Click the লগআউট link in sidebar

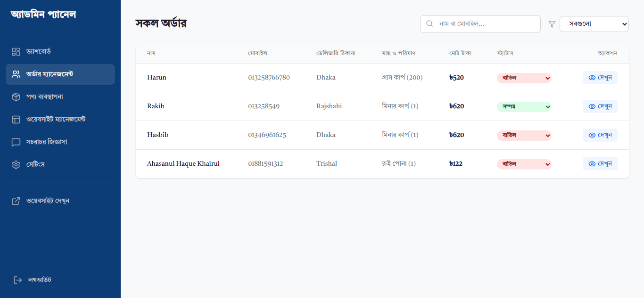coord(40,280)
